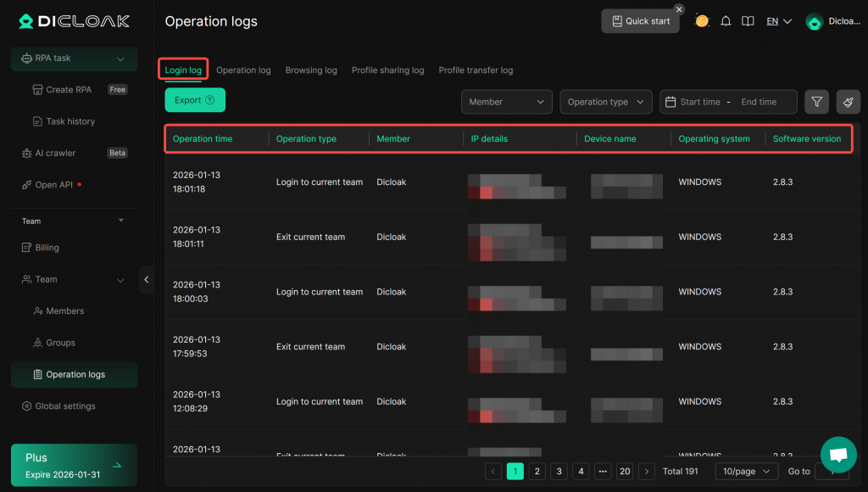Change the 10/page size selector
868x492 pixels.
[x=746, y=471]
